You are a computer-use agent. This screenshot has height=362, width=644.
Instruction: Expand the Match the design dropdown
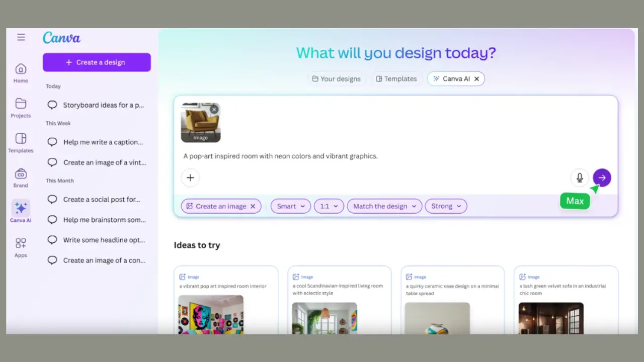click(x=385, y=206)
